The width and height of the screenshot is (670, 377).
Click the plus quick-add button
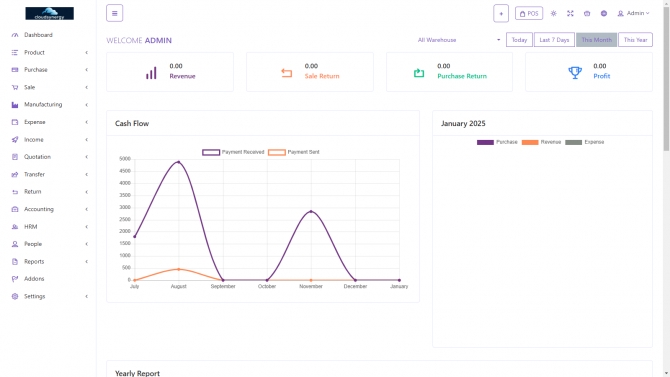click(501, 13)
